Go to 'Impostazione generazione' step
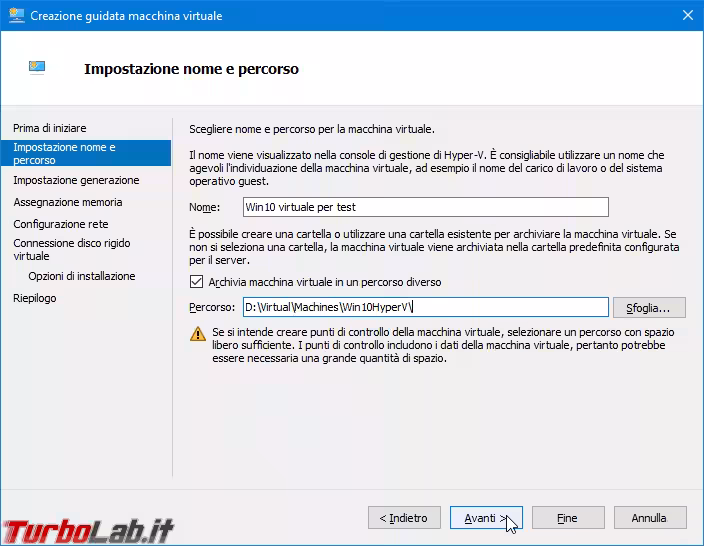 [76, 180]
